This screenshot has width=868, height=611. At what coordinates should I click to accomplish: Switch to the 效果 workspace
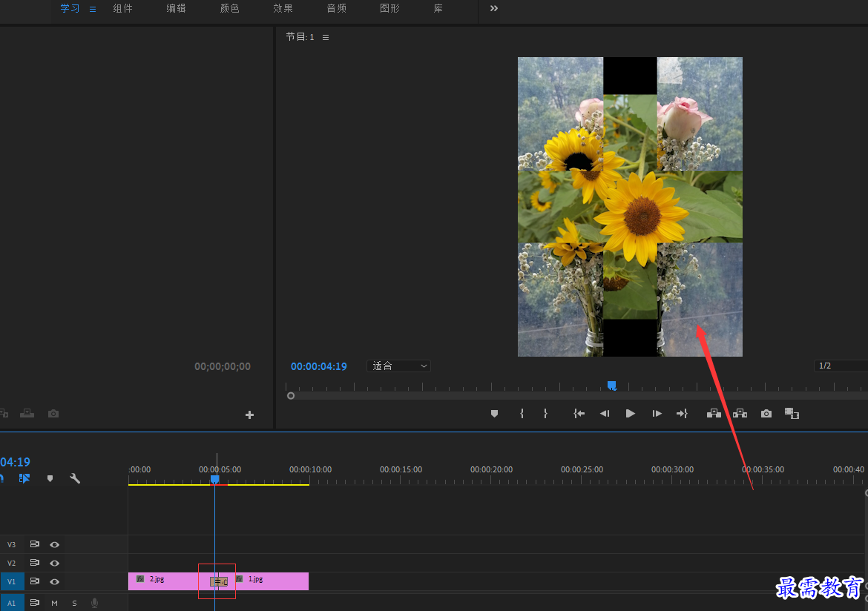tap(283, 8)
